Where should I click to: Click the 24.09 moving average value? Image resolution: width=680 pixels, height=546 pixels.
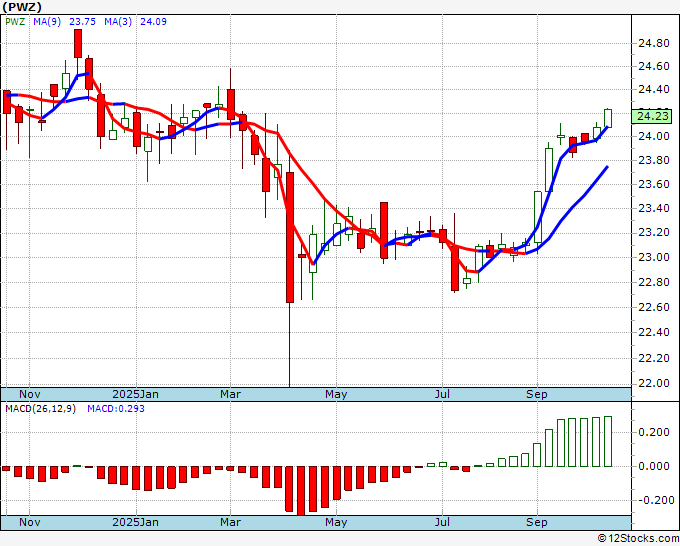153,22
